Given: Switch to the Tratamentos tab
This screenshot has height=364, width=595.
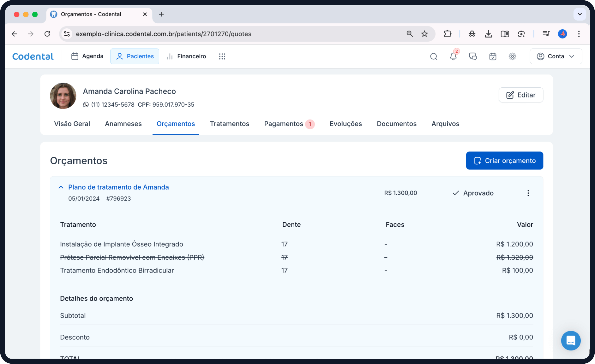Looking at the screenshot, I should coord(229,124).
